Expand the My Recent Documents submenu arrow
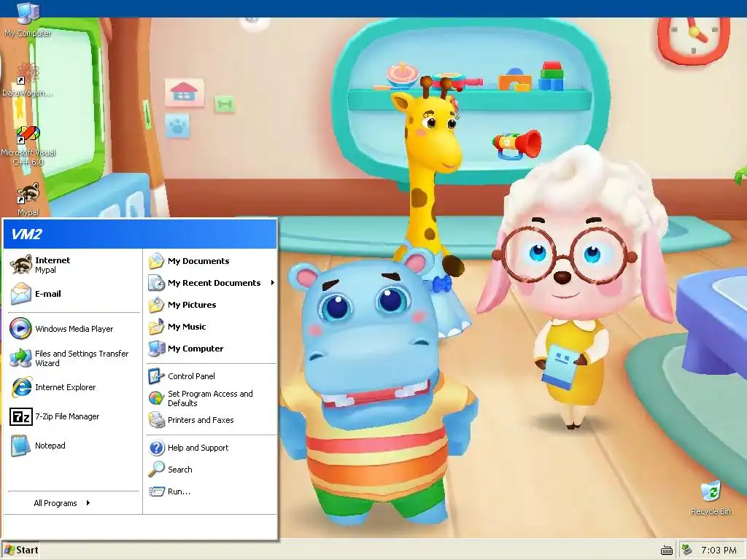The image size is (747, 560). pos(273,283)
